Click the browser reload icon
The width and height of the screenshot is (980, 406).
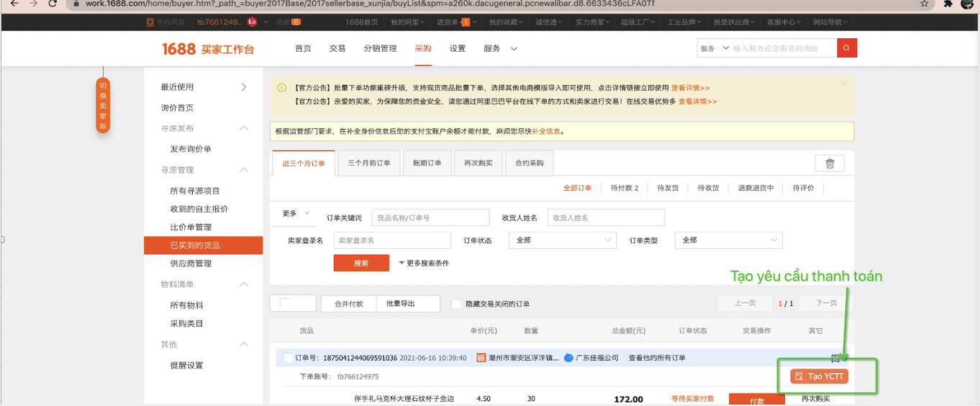point(53,4)
